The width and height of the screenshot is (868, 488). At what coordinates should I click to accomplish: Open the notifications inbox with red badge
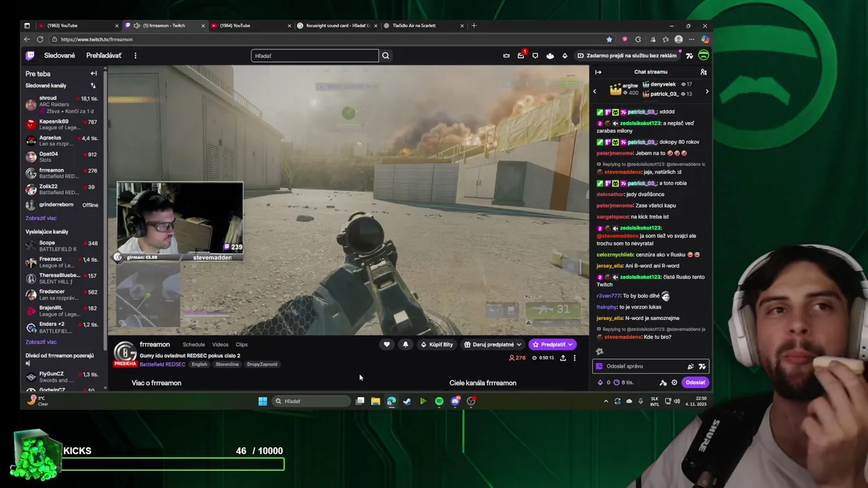point(521,56)
